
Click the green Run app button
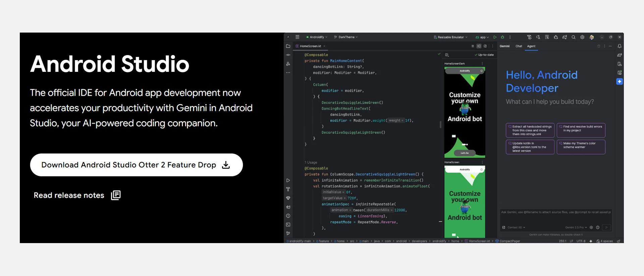(x=495, y=37)
